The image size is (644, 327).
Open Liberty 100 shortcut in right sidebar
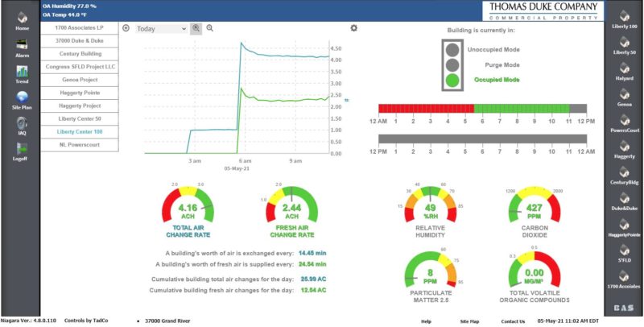[625, 21]
